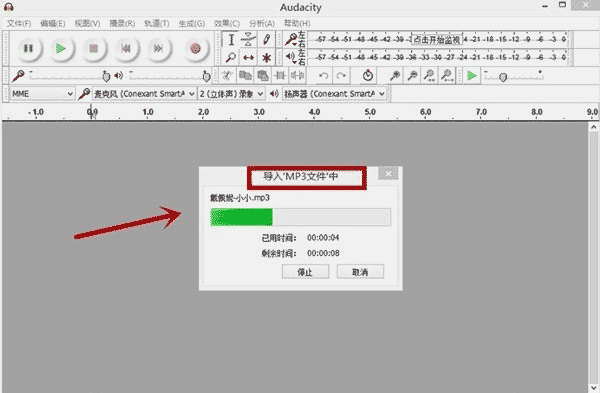The width and height of the screenshot is (600, 393).
Task: Open the 视图(V) View menu
Action: click(x=87, y=23)
